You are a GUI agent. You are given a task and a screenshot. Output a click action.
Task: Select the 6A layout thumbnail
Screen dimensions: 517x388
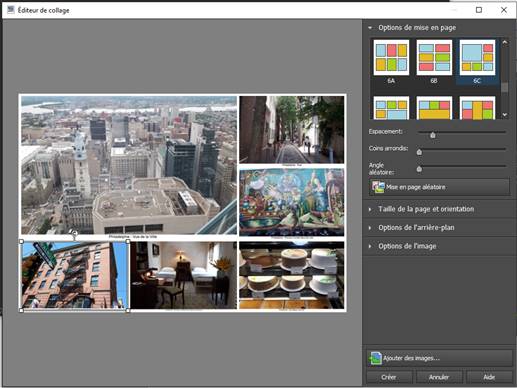[391, 57]
